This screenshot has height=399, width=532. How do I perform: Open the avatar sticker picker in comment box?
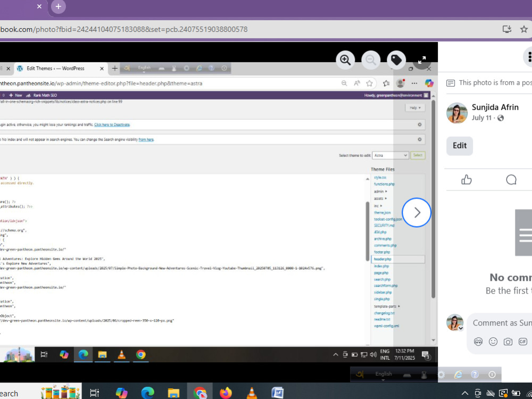coord(478,342)
